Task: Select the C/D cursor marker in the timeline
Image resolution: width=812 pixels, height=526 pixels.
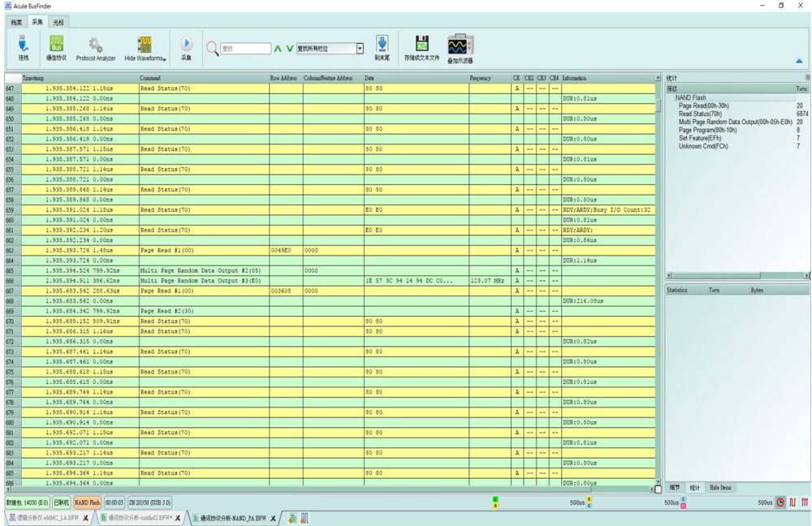Action: tap(683, 502)
